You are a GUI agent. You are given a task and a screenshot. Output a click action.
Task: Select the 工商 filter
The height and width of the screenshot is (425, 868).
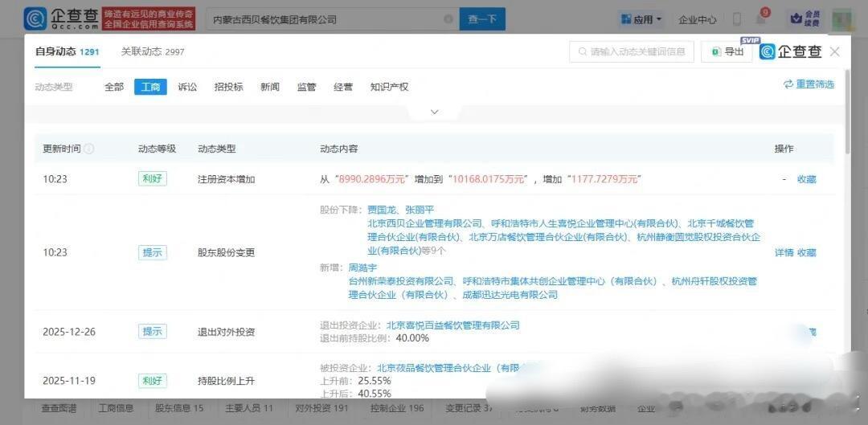(150, 87)
